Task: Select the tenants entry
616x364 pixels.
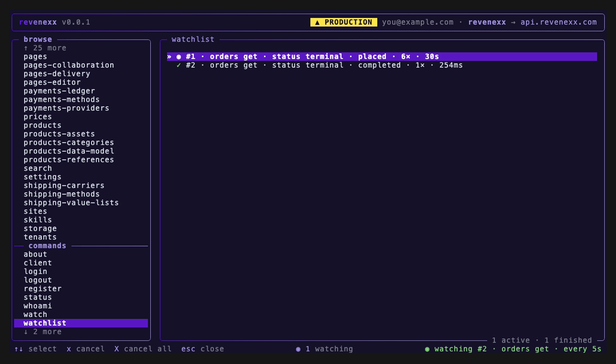Action: [40, 237]
